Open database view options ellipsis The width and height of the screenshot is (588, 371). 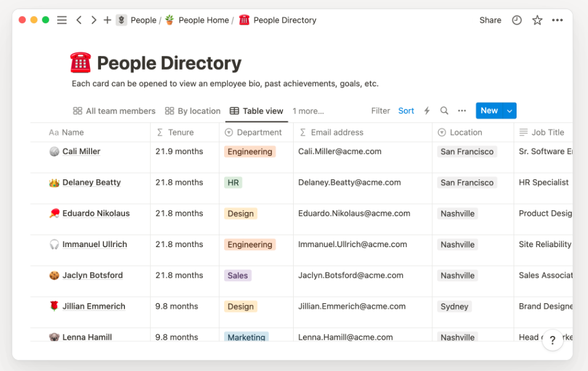(462, 111)
